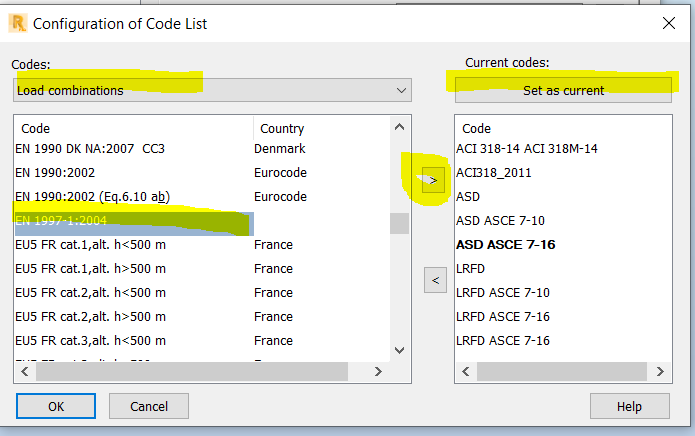Click the Cancel button
This screenshot has height=436, width=695.
coord(149,406)
